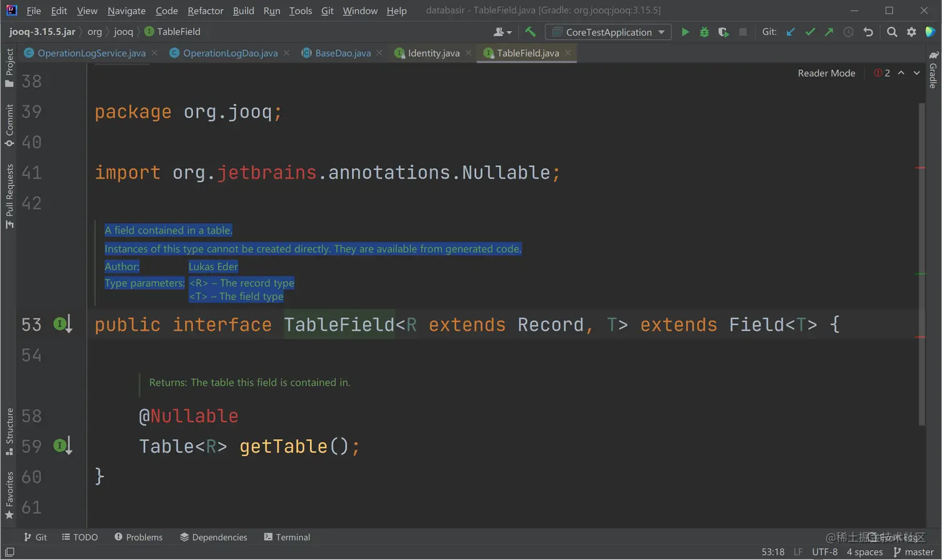Open the Structure tool window
Screen dimensions: 942x560
pos(9,432)
